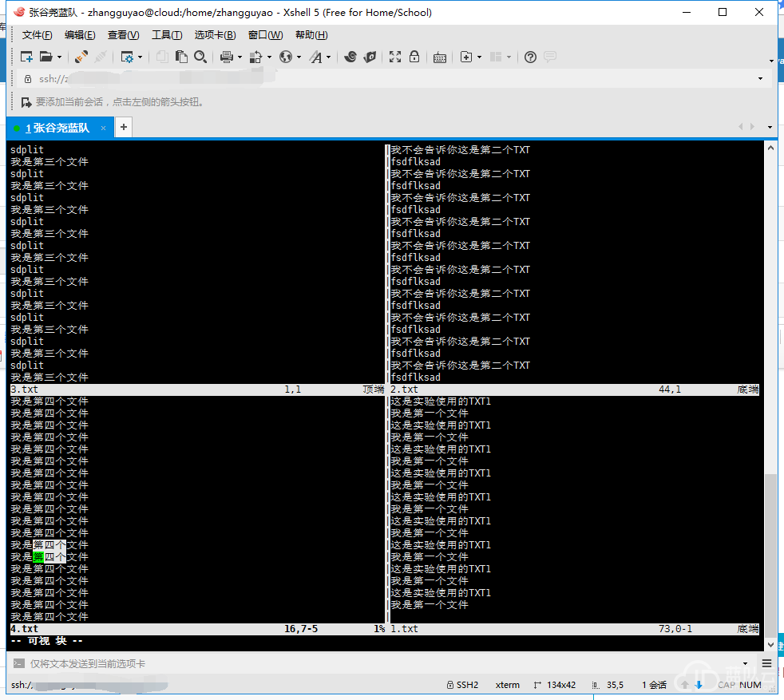This screenshot has width=784, height=700.
Task: Add a new tab with plus button
Action: coord(124,127)
